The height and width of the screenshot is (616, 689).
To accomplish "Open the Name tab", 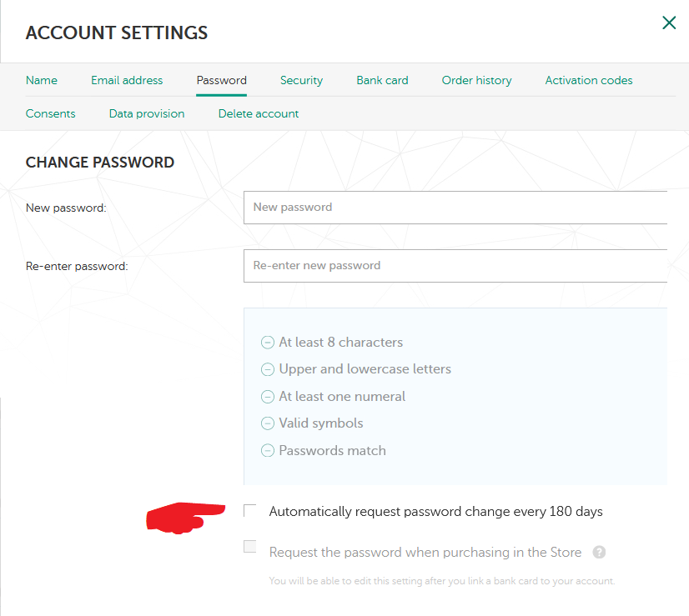I will coord(42,81).
